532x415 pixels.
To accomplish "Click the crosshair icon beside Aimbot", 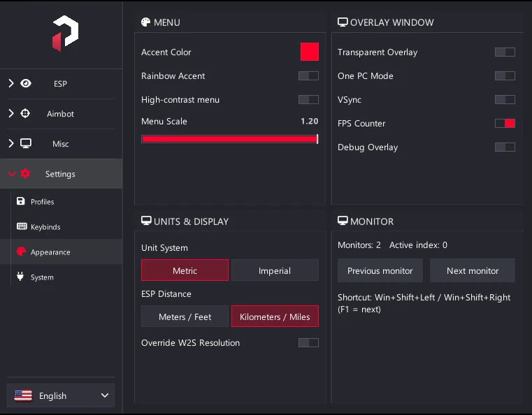I will pyautogui.click(x=25, y=113).
